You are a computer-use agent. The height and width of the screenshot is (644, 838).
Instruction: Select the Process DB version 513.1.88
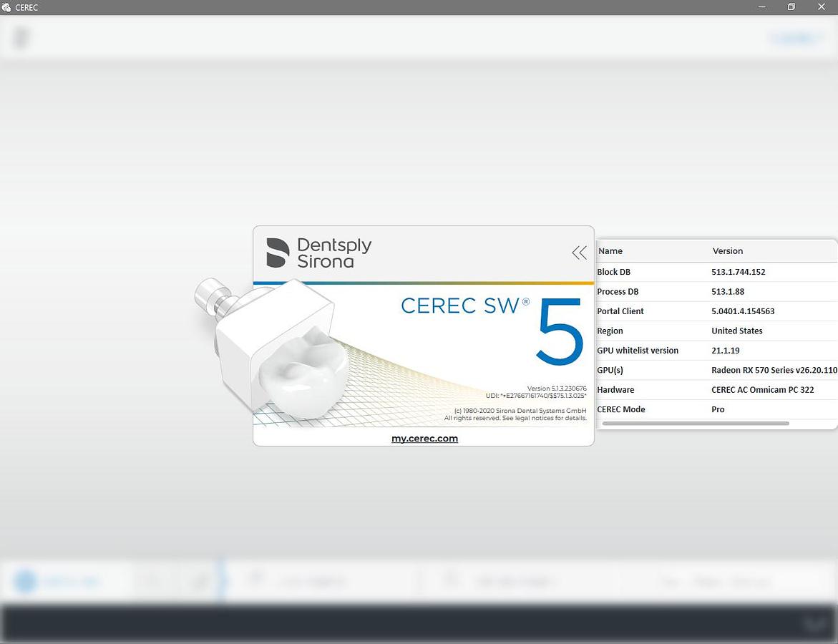coord(727,291)
